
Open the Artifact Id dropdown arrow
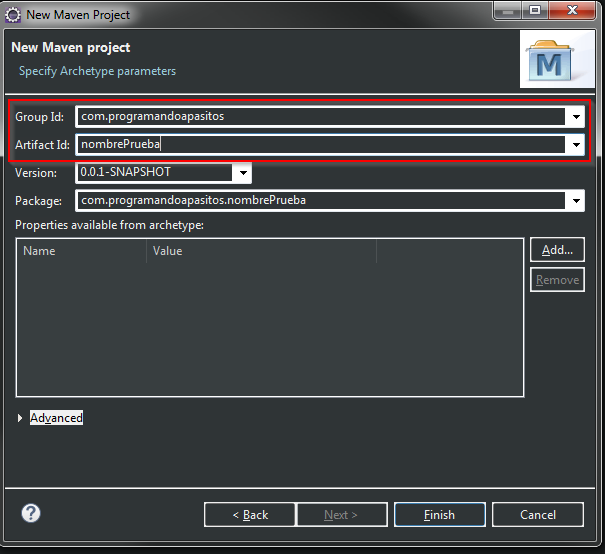coord(576,145)
